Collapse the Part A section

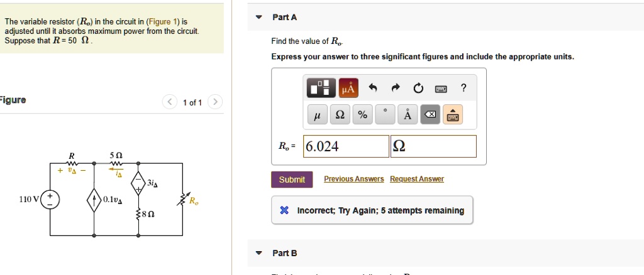(259, 18)
